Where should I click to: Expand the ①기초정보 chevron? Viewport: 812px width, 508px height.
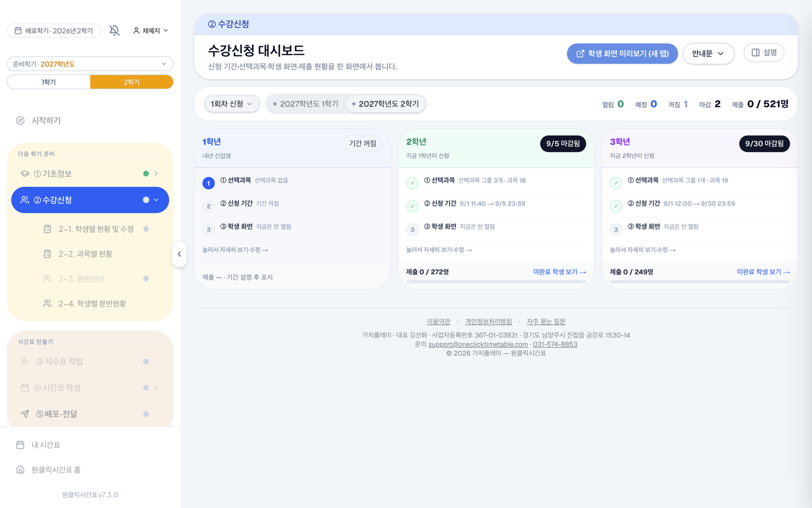(156, 174)
